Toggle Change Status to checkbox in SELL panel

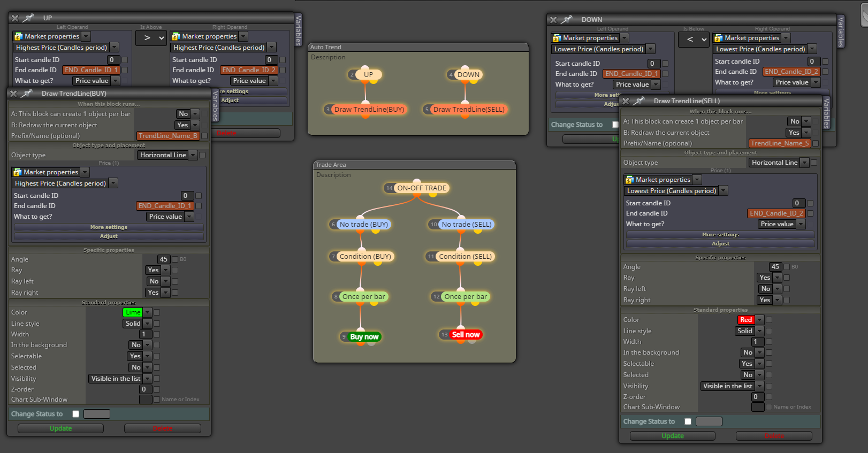click(x=688, y=421)
